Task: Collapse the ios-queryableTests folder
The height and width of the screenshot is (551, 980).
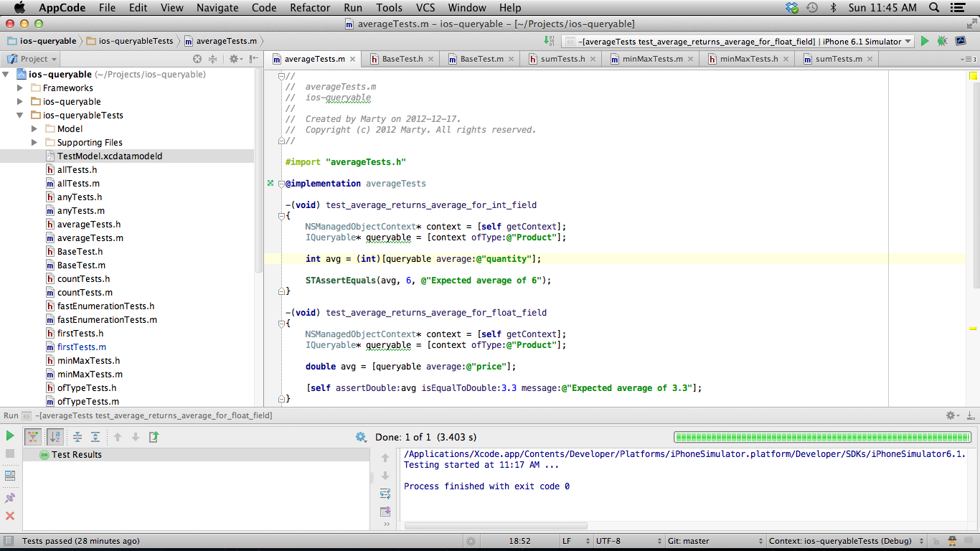Action: click(x=20, y=116)
